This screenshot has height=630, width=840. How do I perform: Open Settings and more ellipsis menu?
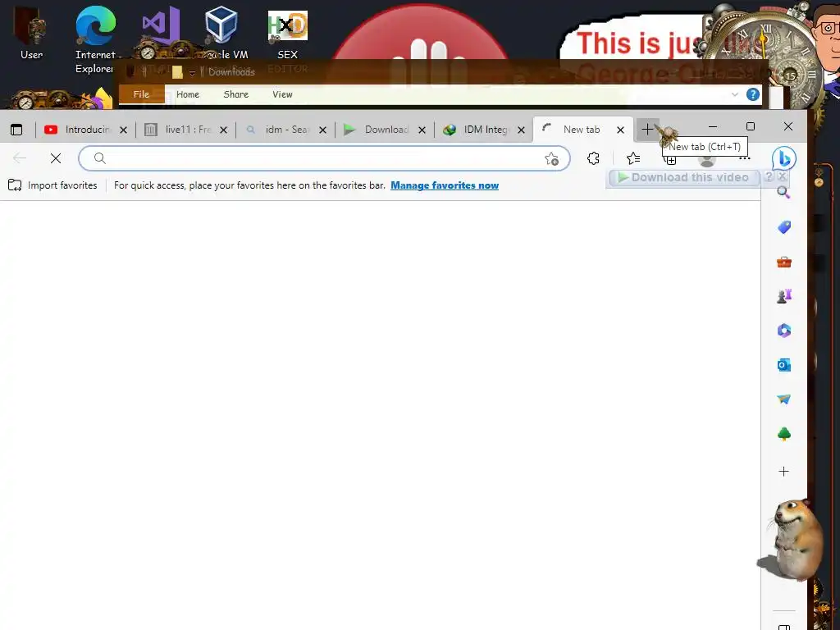click(x=745, y=158)
